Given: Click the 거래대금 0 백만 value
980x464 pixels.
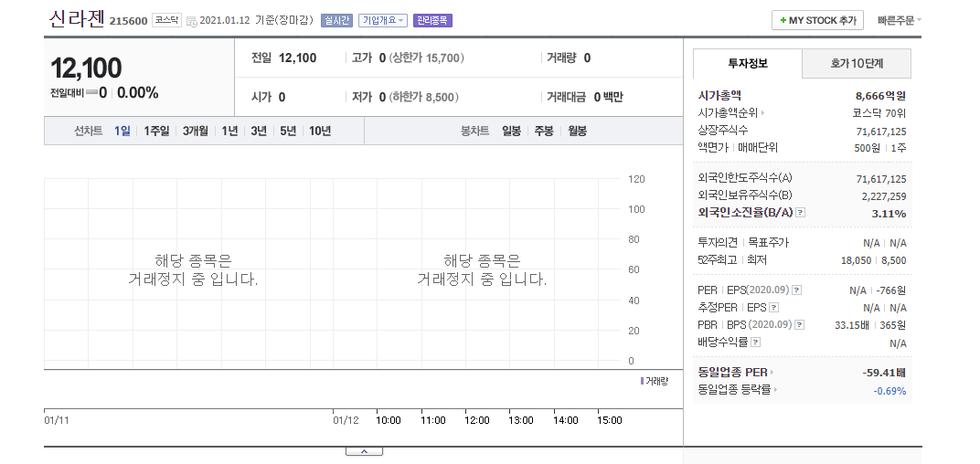Looking at the screenshot, I should click(608, 97).
